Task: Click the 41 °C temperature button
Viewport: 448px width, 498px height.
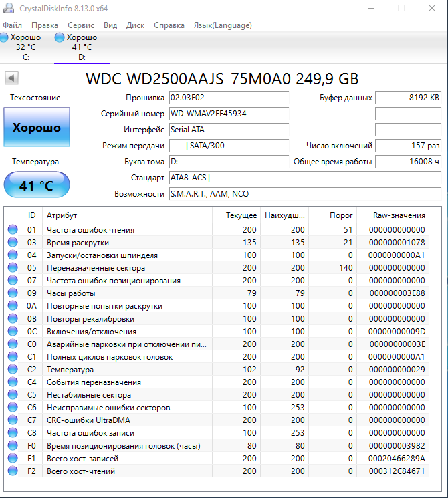Action: [37, 185]
